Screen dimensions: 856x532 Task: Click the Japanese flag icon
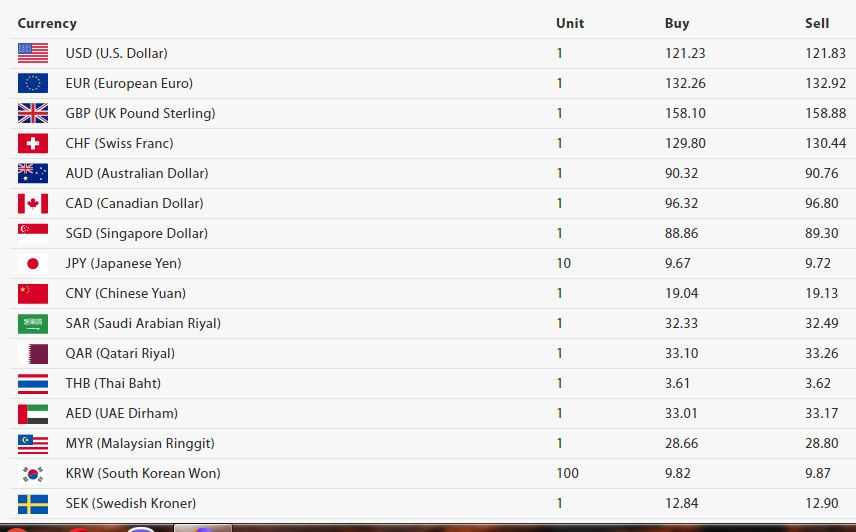coord(33,264)
